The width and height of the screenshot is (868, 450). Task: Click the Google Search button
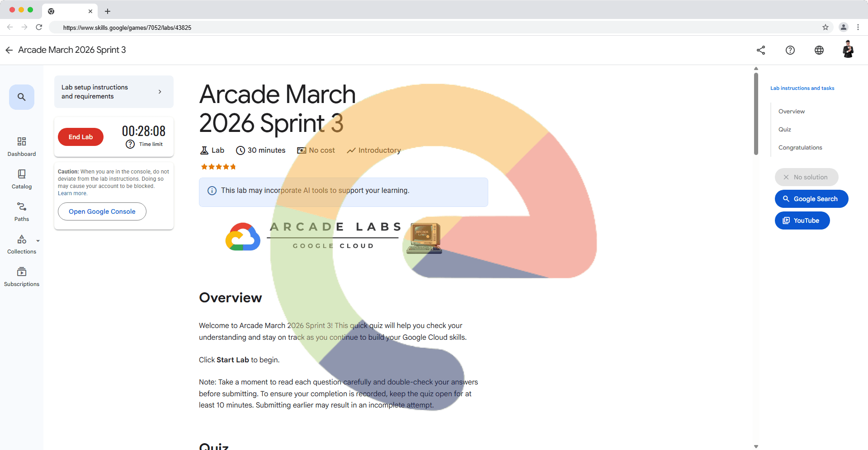point(811,199)
